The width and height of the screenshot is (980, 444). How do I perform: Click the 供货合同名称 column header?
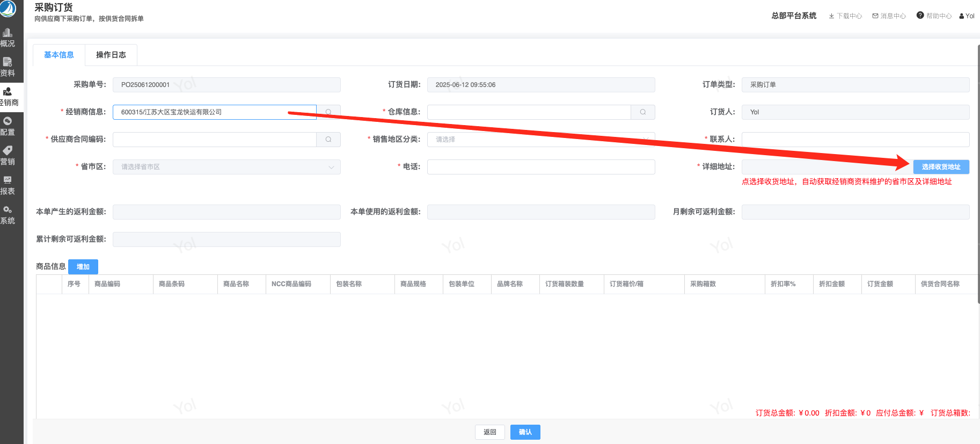pos(947,284)
